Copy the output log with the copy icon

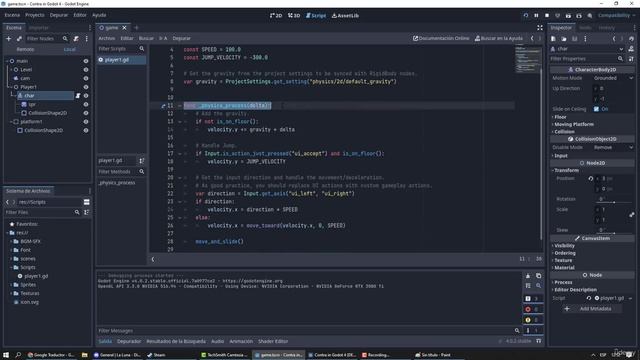point(538,276)
